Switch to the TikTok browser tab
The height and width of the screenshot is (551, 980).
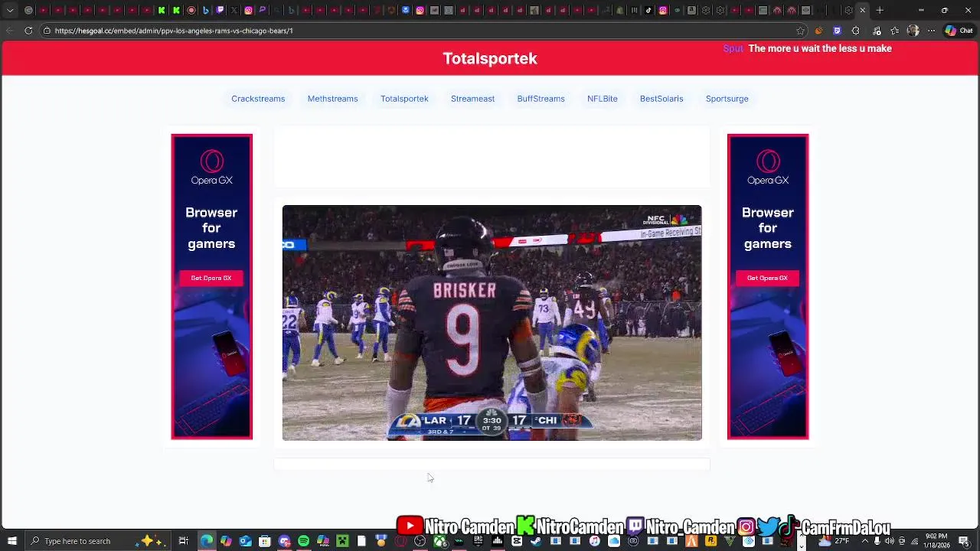coord(648,10)
